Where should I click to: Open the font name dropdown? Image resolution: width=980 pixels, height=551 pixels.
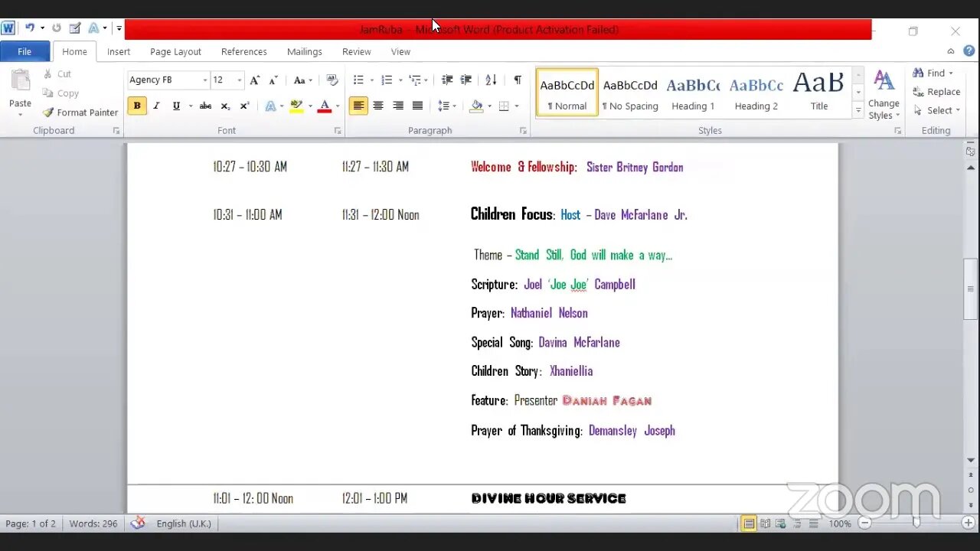(x=204, y=80)
